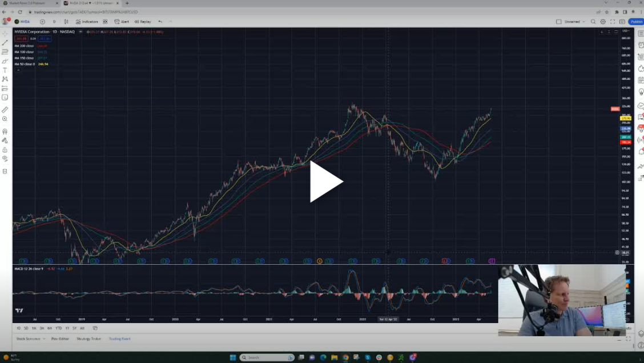Image resolution: width=644 pixels, height=363 pixels.
Task: Click the yellow S split marker on timeline
Action: pos(320,261)
